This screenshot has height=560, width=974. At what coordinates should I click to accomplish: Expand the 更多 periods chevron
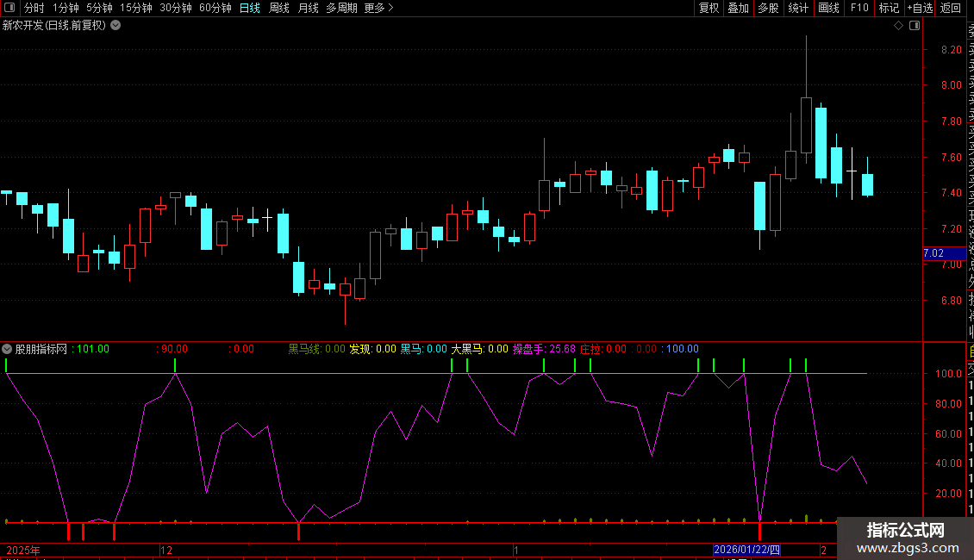[390, 8]
